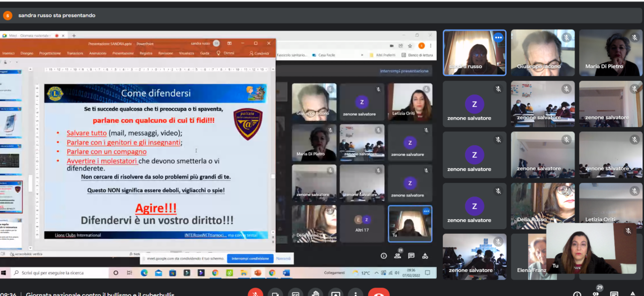Click Chrome bookmark star icon
The image size is (644, 296).
coord(411,46)
